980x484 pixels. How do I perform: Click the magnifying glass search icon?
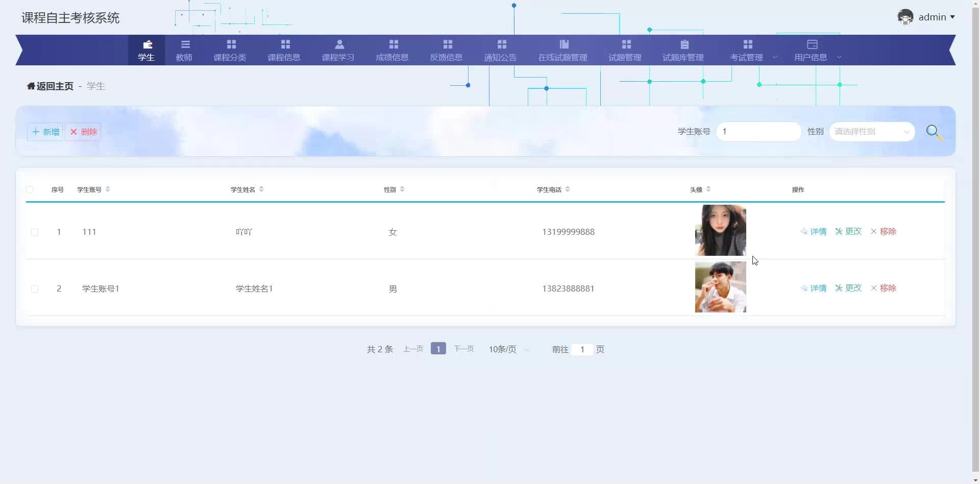pos(934,132)
